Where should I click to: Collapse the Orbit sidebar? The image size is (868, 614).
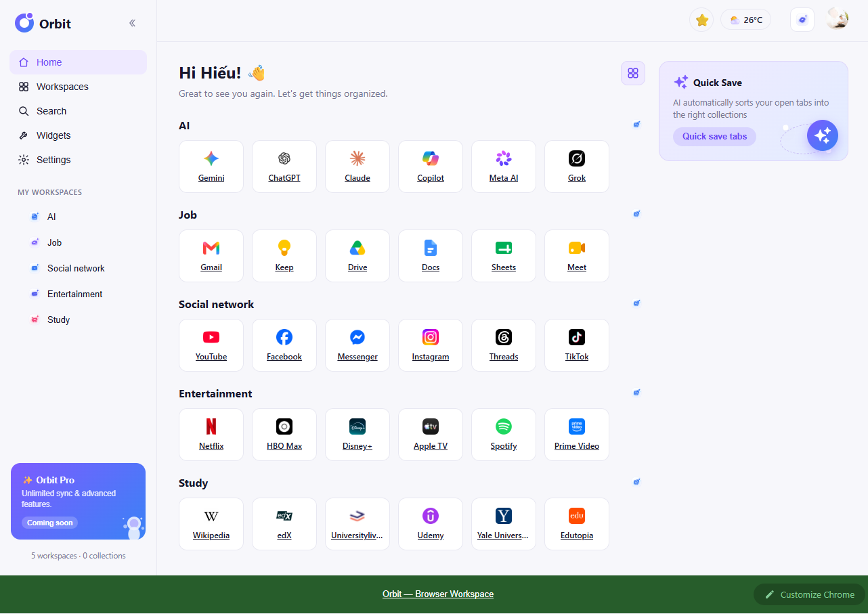click(x=132, y=23)
